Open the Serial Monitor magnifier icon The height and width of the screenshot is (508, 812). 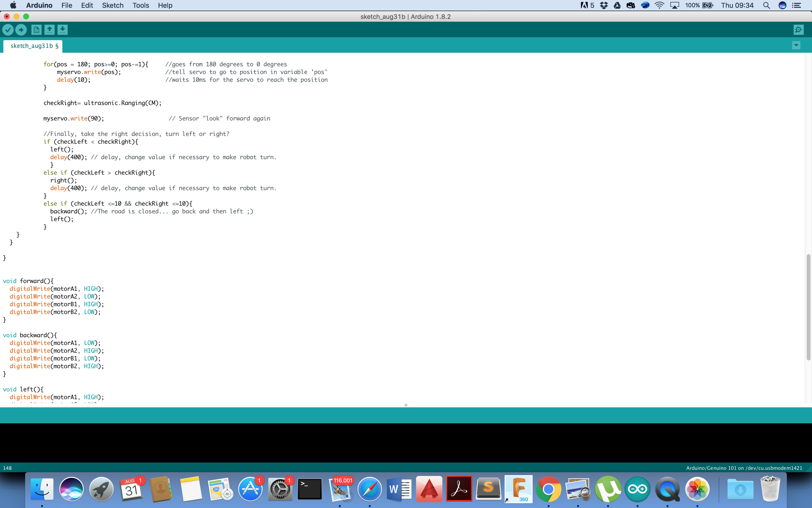click(x=798, y=30)
